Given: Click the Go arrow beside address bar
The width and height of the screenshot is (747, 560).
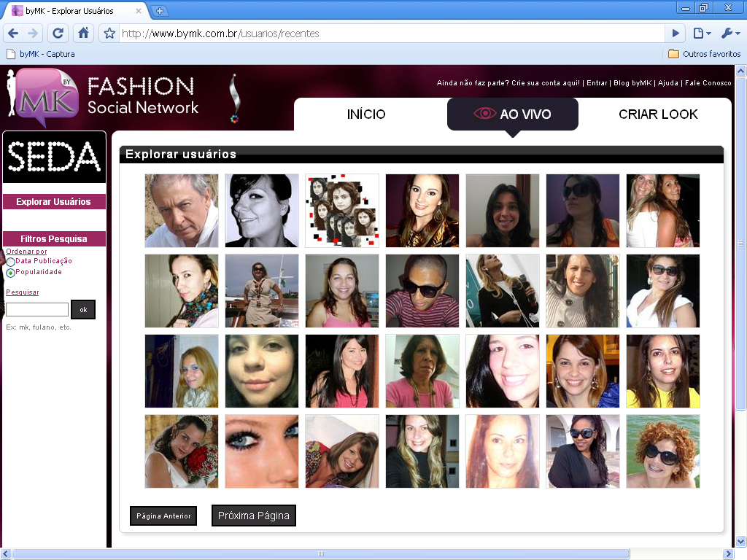Looking at the screenshot, I should (x=676, y=34).
